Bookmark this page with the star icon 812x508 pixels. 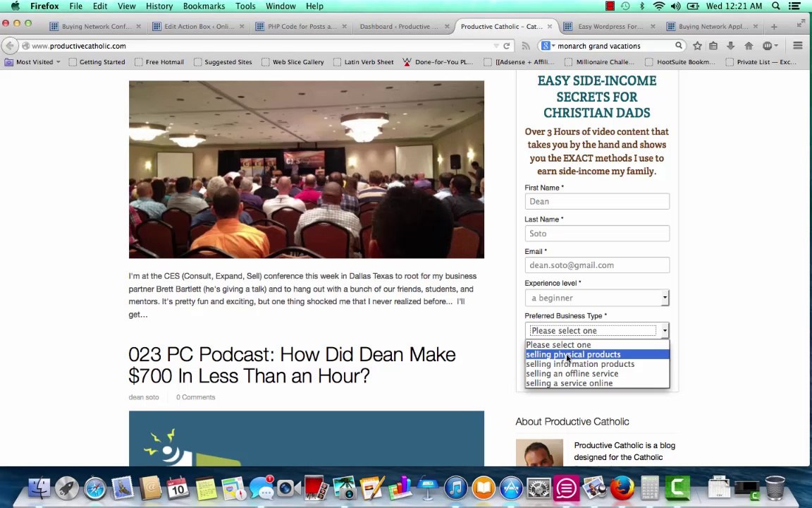(x=698, y=46)
